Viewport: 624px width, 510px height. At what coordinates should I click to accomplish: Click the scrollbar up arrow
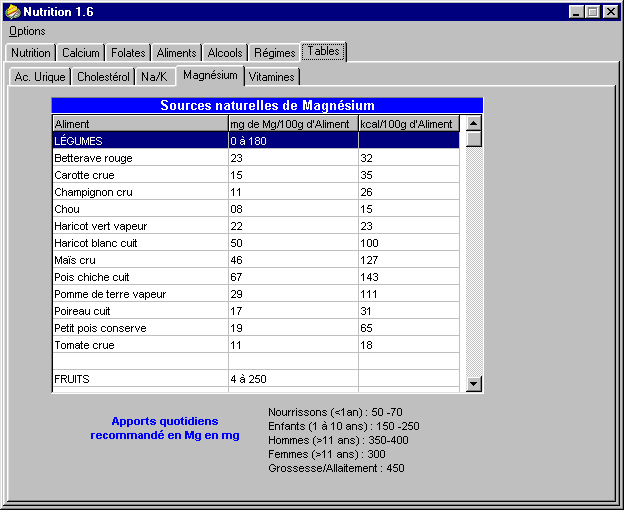click(x=474, y=123)
